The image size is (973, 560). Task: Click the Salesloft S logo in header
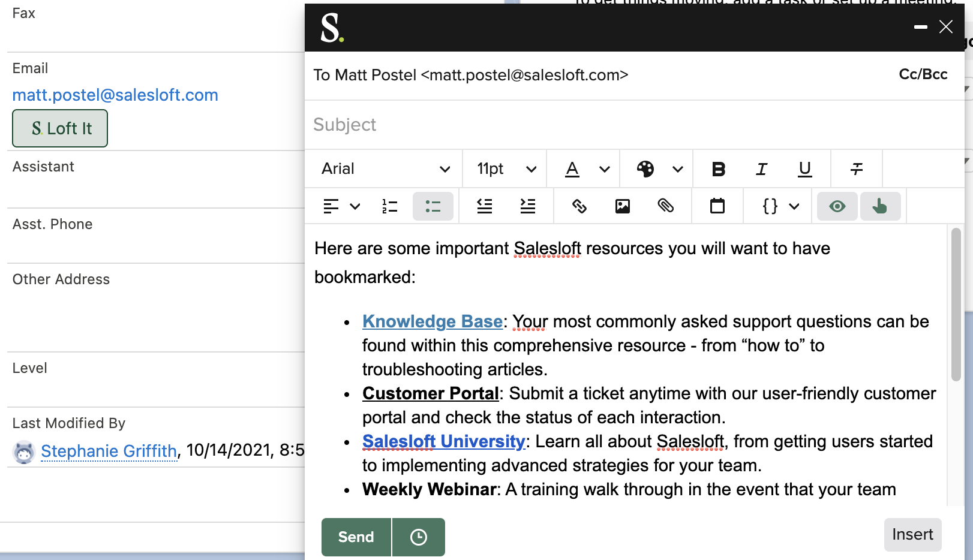pyautogui.click(x=332, y=28)
